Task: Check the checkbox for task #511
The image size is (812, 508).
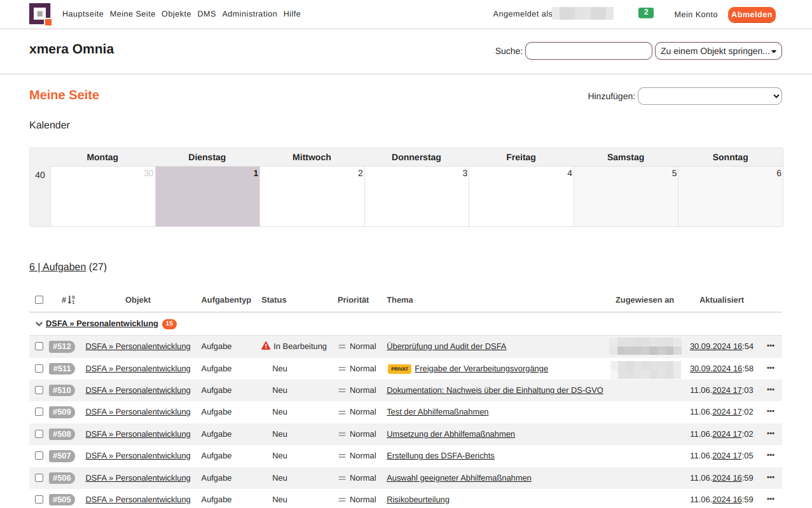Action: [39, 368]
